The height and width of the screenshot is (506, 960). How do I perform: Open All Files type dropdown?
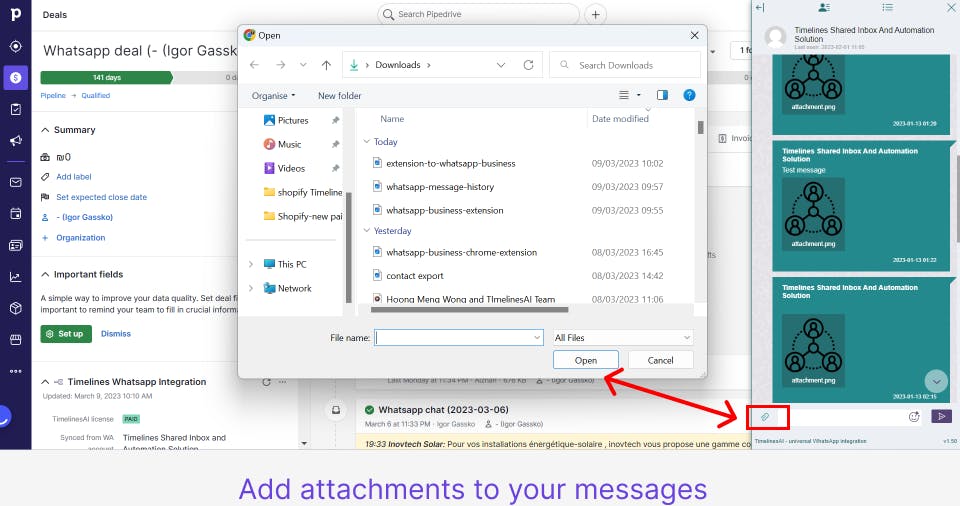tap(623, 338)
